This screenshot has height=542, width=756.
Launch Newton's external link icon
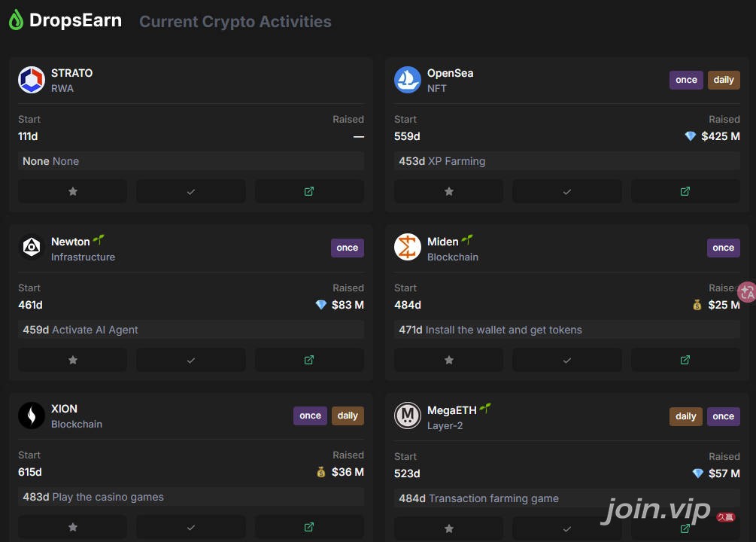pyautogui.click(x=309, y=360)
